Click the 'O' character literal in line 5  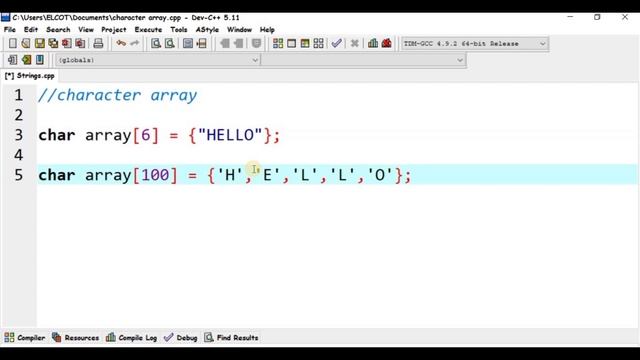point(380,175)
